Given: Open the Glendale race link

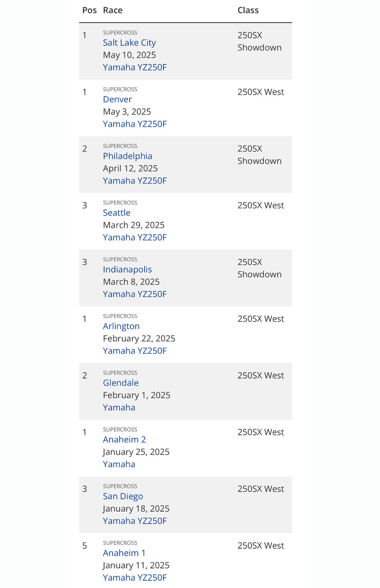Looking at the screenshot, I should 120,383.
